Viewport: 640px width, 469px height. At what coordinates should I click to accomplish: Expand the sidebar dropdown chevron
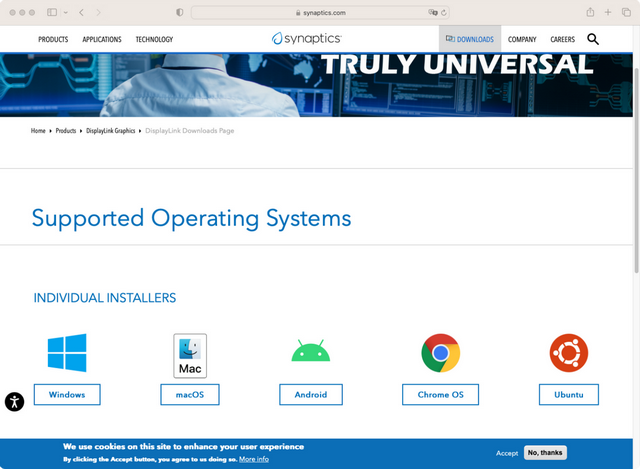pos(65,13)
